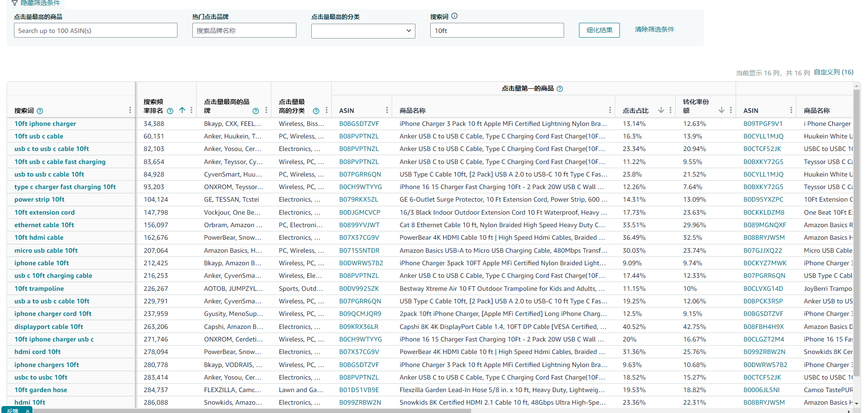Open column menu for 搜索频率排名
The image size is (868, 413).
coord(191,110)
